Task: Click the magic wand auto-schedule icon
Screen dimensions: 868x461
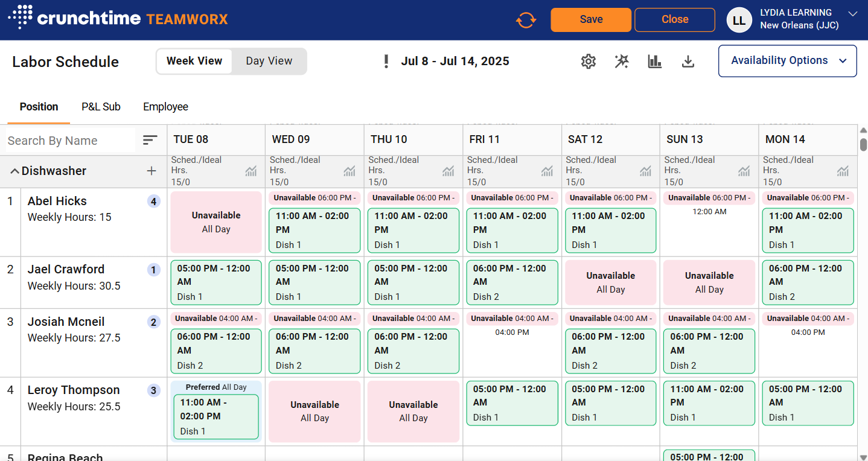Action: pyautogui.click(x=622, y=62)
